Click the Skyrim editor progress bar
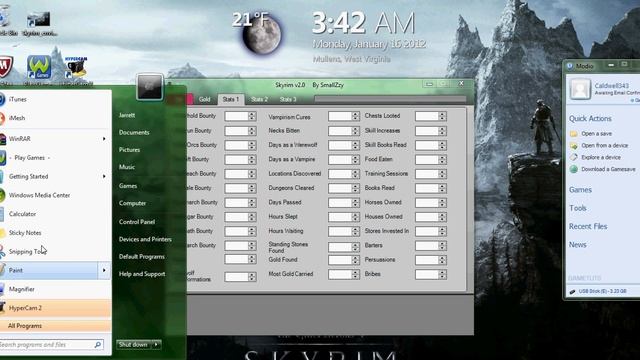This screenshot has width=640, height=360. (390, 99)
